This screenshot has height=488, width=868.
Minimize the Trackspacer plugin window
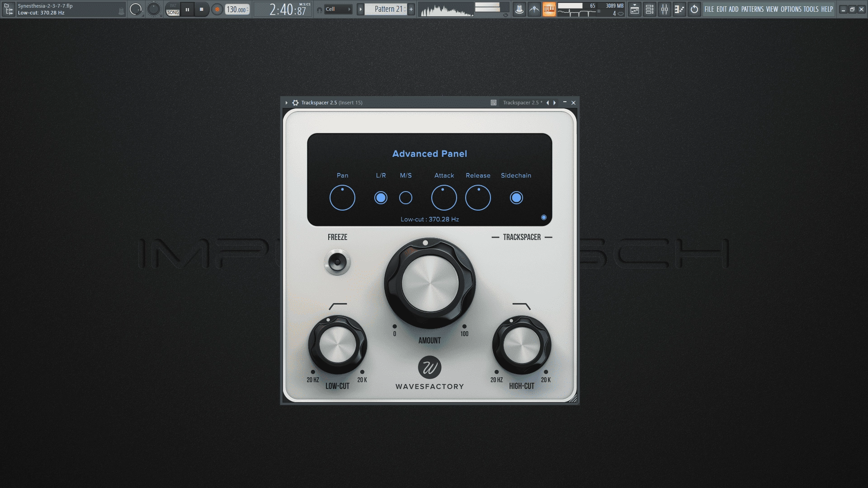[x=565, y=102]
